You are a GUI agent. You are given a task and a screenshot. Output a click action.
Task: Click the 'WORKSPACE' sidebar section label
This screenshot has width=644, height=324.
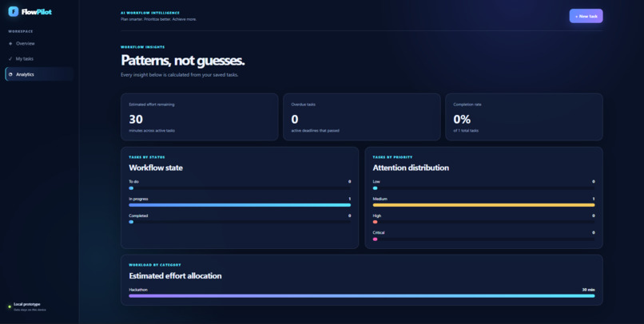coord(21,32)
